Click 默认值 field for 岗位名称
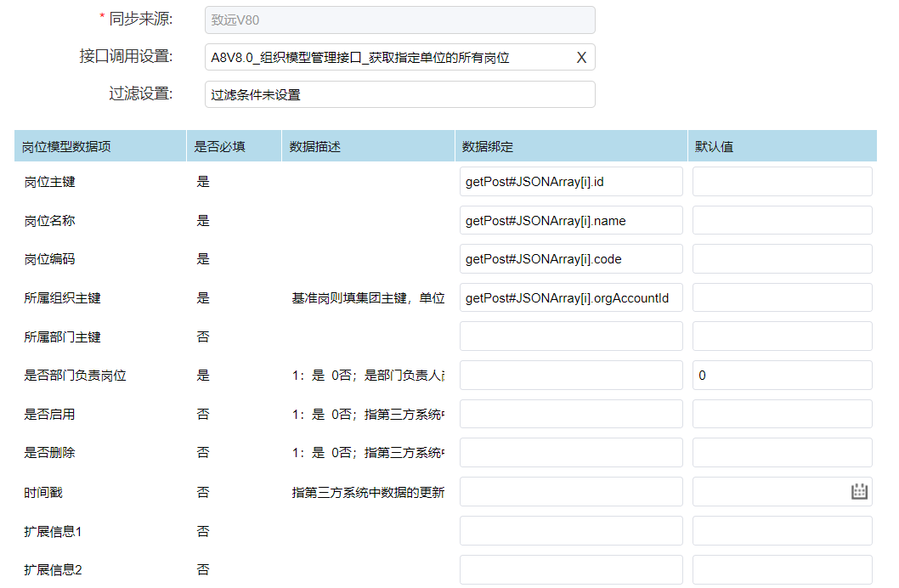This screenshot has width=899, height=588. tap(782, 221)
